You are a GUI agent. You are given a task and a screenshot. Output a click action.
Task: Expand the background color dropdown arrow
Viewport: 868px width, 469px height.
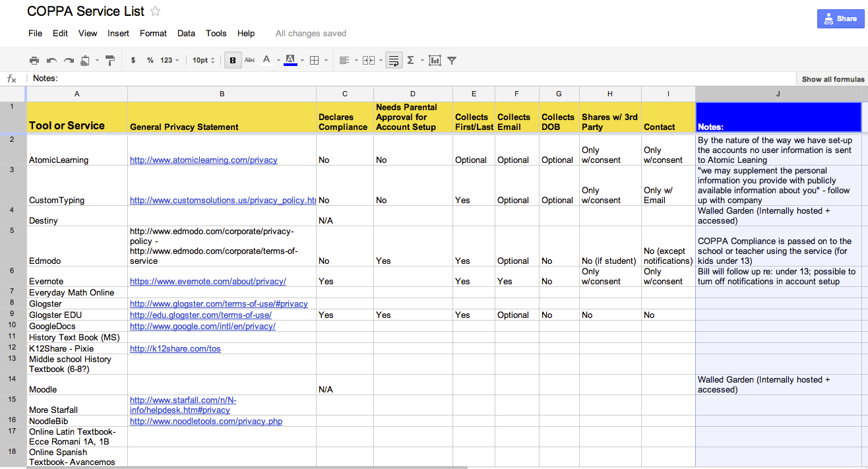pos(302,61)
